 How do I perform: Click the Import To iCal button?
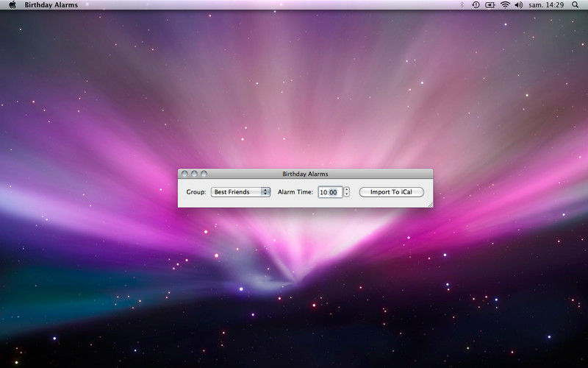pyautogui.click(x=391, y=192)
